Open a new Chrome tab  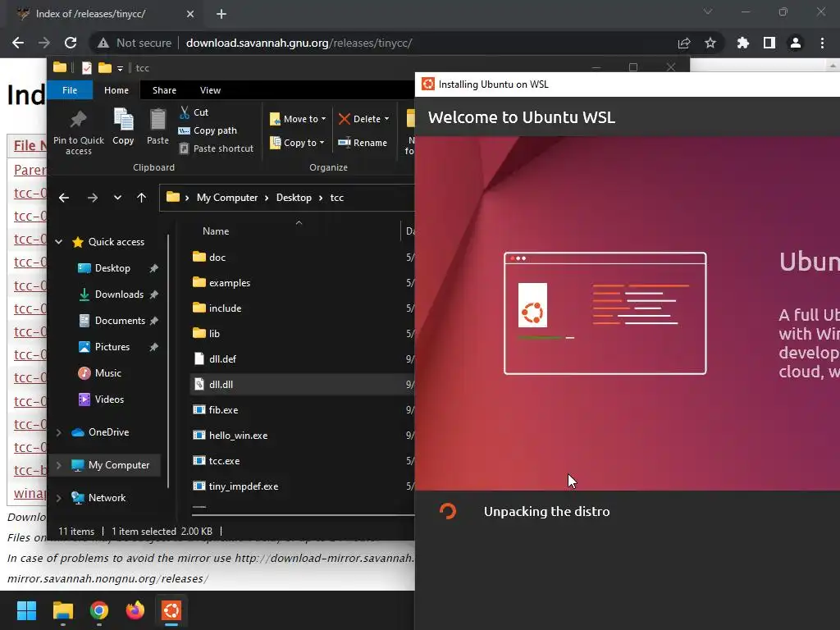pyautogui.click(x=221, y=14)
